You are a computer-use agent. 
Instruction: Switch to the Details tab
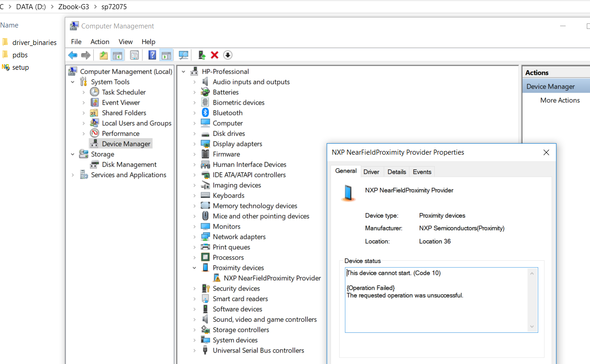click(397, 172)
